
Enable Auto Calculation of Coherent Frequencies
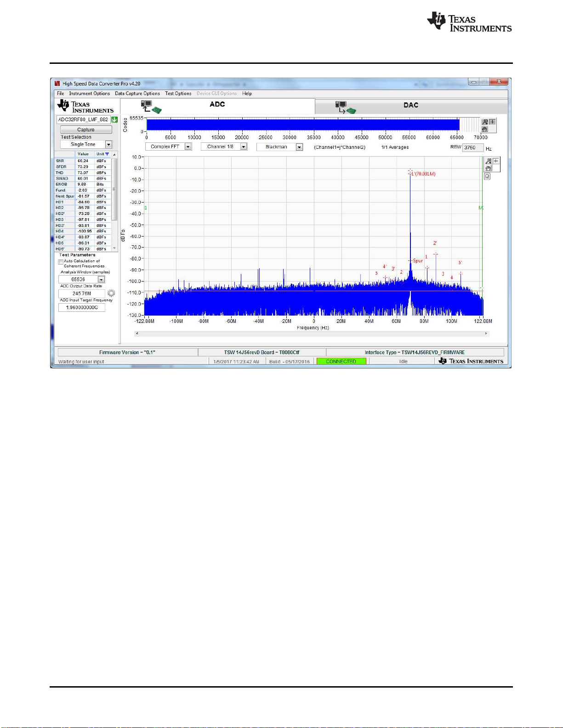(x=61, y=262)
